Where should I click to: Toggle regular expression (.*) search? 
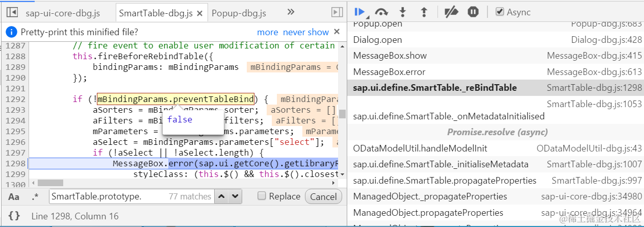tap(35, 197)
